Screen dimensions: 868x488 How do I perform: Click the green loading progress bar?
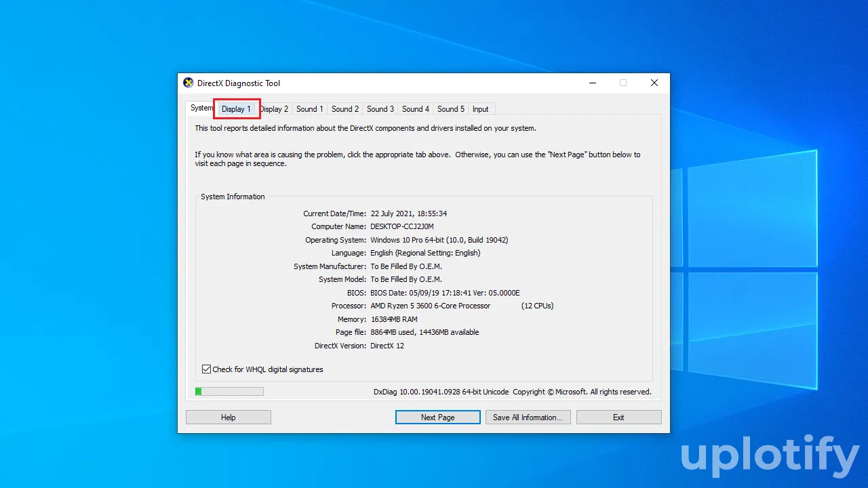tap(229, 391)
